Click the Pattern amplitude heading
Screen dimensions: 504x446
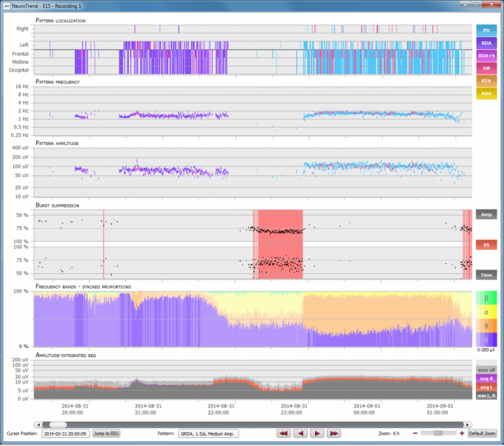57,144
